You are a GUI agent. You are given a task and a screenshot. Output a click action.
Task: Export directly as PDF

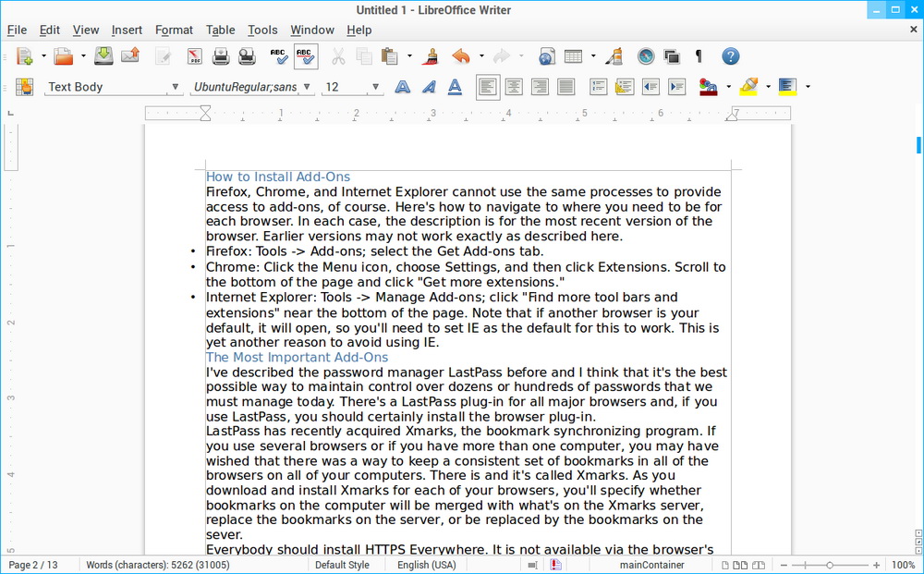[194, 56]
